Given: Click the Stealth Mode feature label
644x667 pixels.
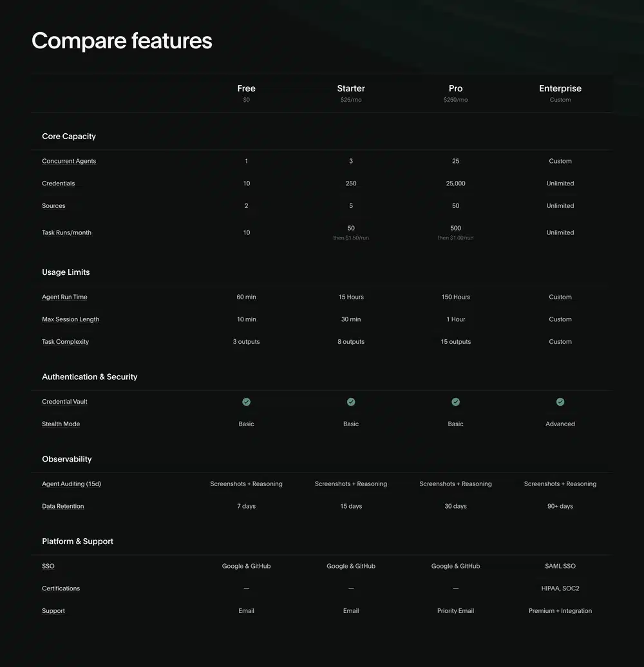Looking at the screenshot, I should click(61, 424).
